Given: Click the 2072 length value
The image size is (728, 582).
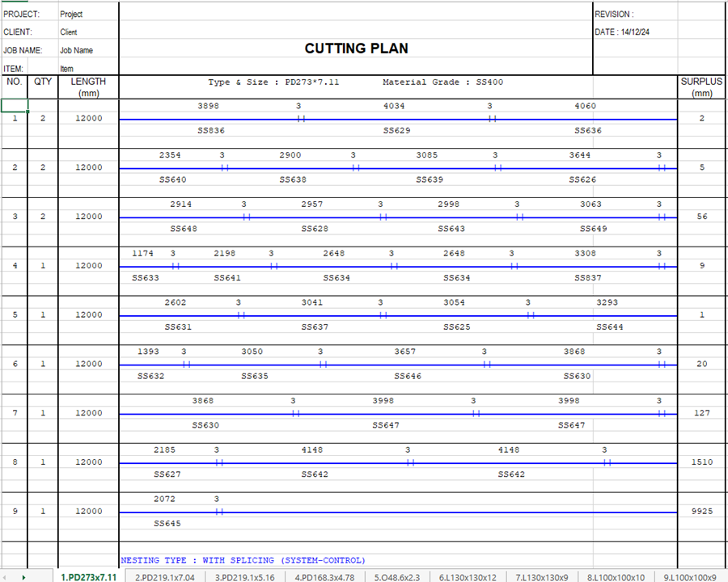Looking at the screenshot, I should click(164, 499).
